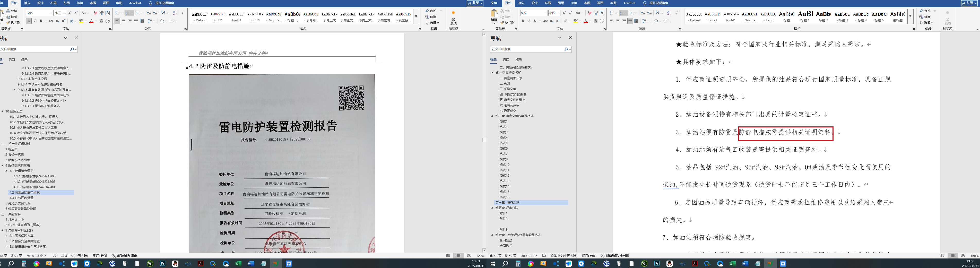Viewport: 980px width, 268px height.
Task: Decrease indent in the left window
Action: coord(149,13)
